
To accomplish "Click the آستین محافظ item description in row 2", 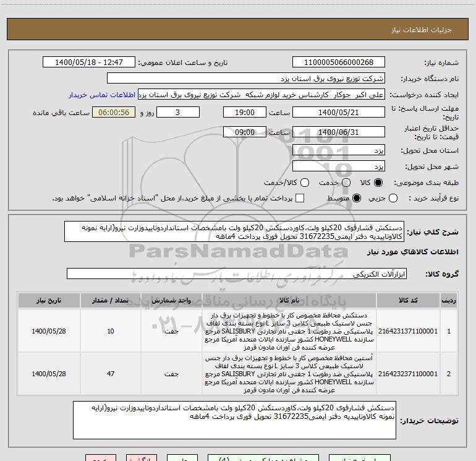I will [289, 374].
